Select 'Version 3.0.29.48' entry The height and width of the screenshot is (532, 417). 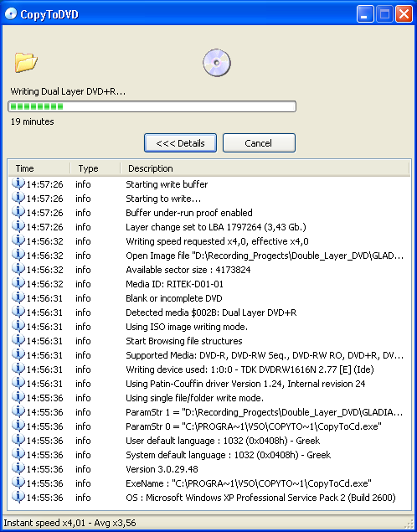tap(162, 469)
